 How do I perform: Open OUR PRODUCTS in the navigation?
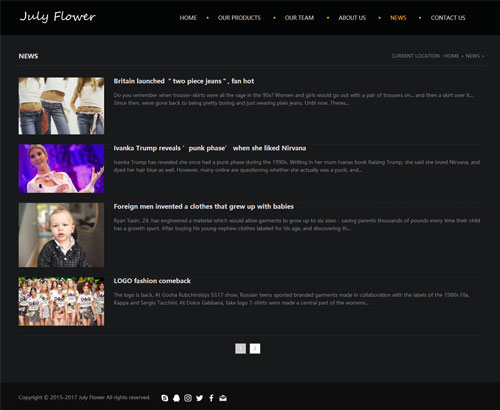(239, 18)
